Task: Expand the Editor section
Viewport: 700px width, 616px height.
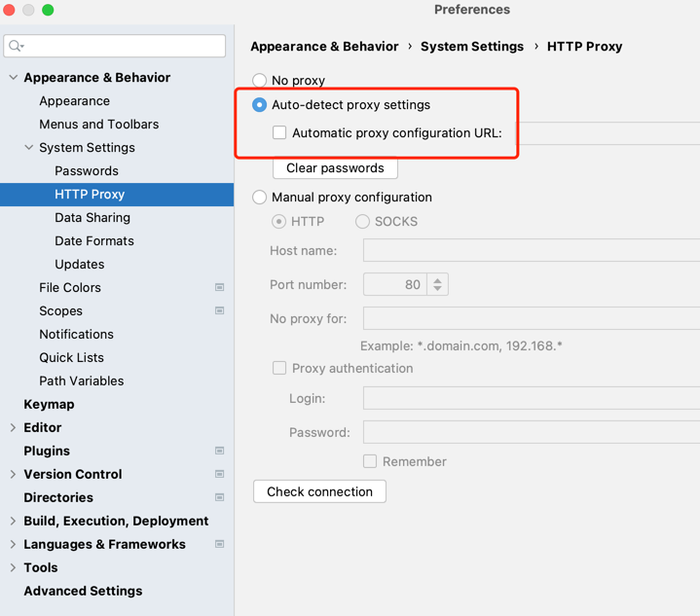Action: 13,427
